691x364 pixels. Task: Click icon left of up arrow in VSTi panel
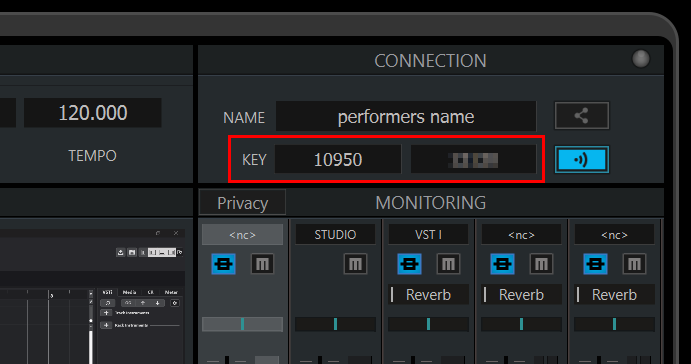point(128,303)
